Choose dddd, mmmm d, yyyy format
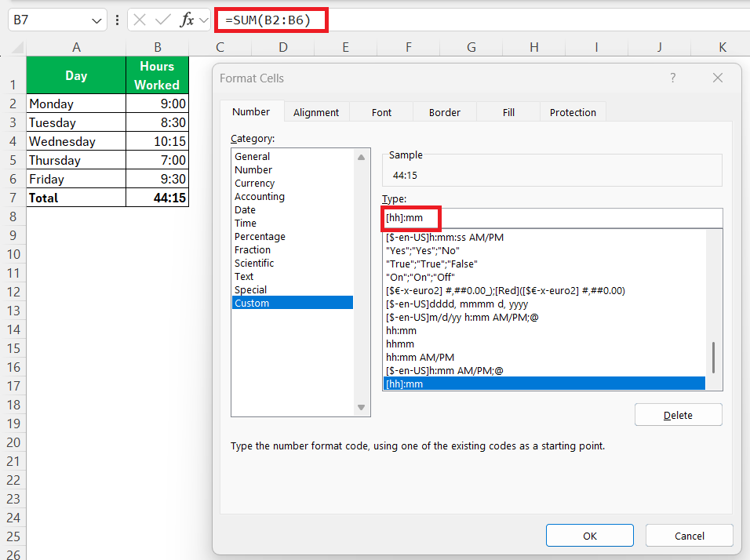 pos(544,304)
